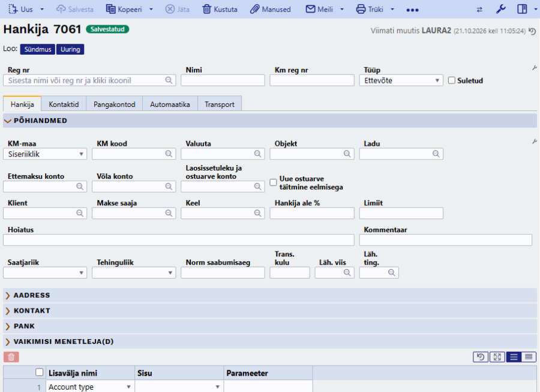This screenshot has height=392, width=540.
Task: Click the KM kood lookup magnifier
Action: tap(169, 154)
